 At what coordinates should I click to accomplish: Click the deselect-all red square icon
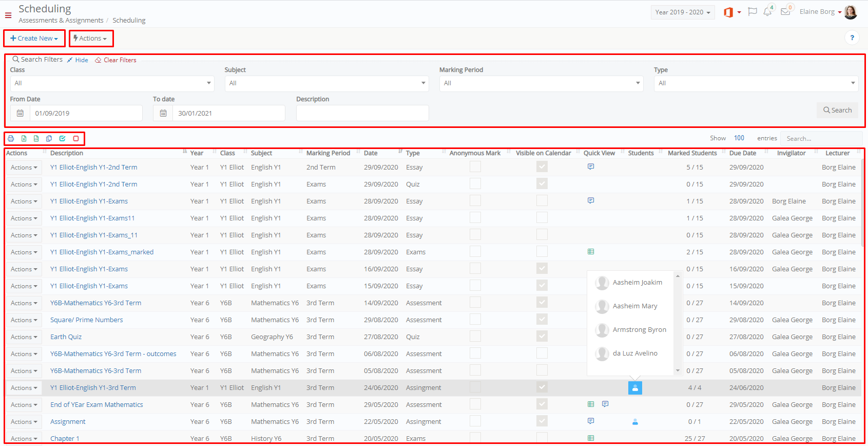76,139
